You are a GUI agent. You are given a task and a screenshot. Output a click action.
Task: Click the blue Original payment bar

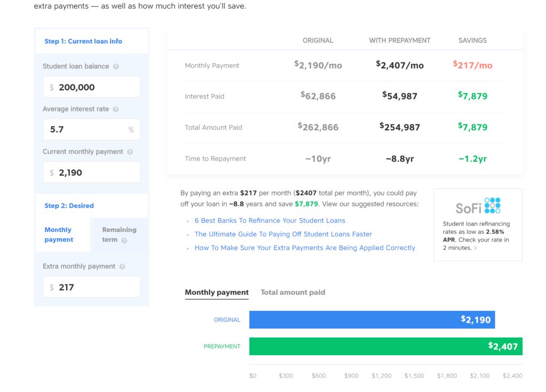[372, 320]
